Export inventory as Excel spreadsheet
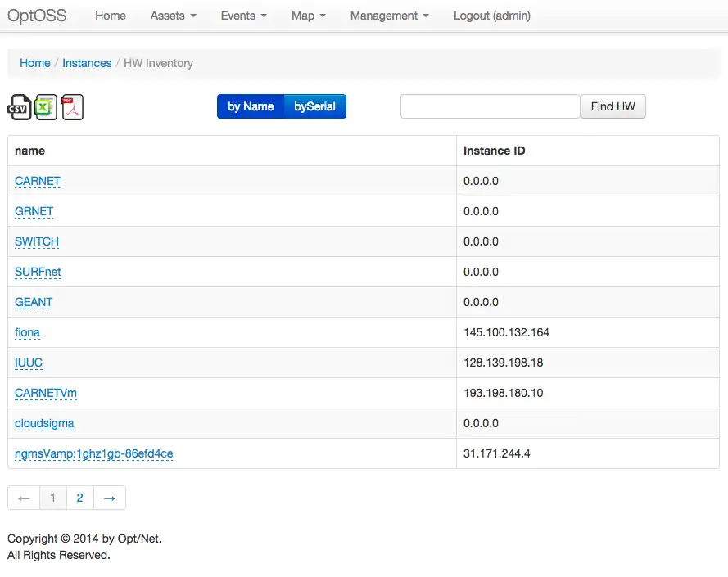 point(46,107)
